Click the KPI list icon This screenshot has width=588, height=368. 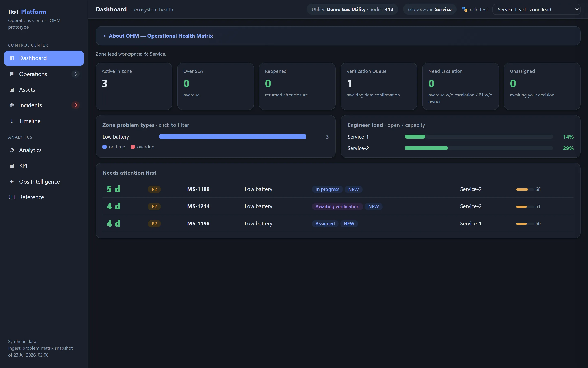click(x=12, y=166)
